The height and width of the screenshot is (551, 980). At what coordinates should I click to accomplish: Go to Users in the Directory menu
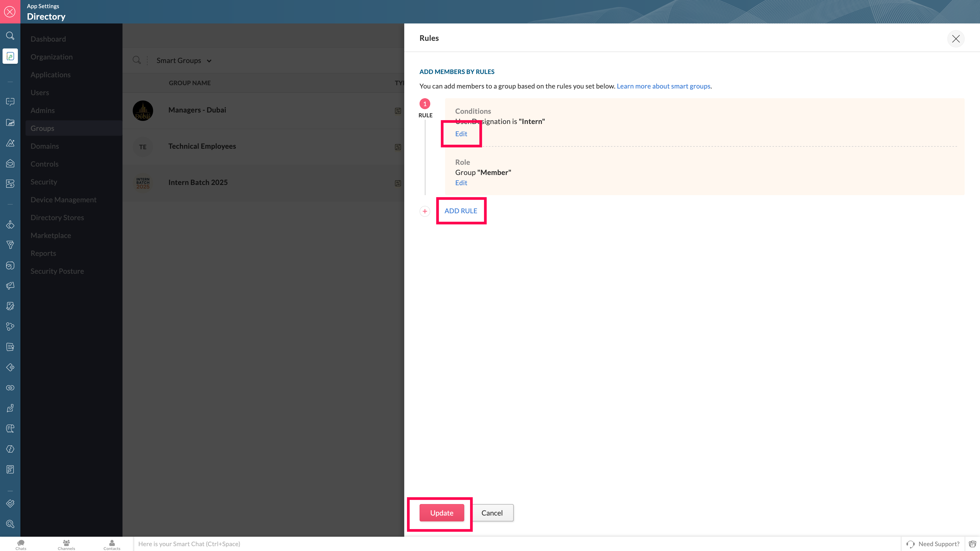(40, 92)
